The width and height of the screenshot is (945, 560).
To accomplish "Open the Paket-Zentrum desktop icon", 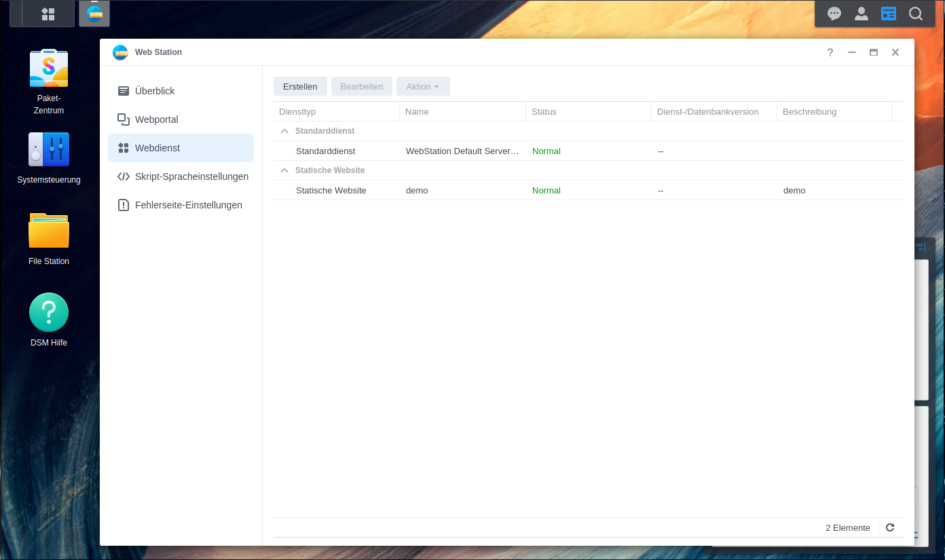I will tap(48, 69).
